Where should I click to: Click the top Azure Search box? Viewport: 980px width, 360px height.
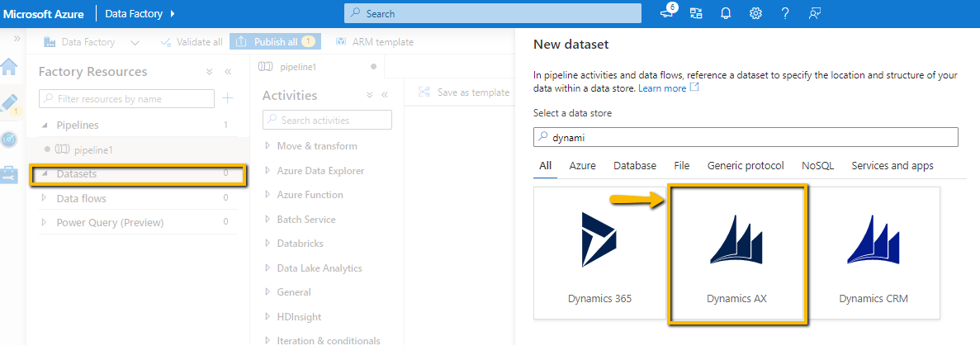tap(493, 13)
